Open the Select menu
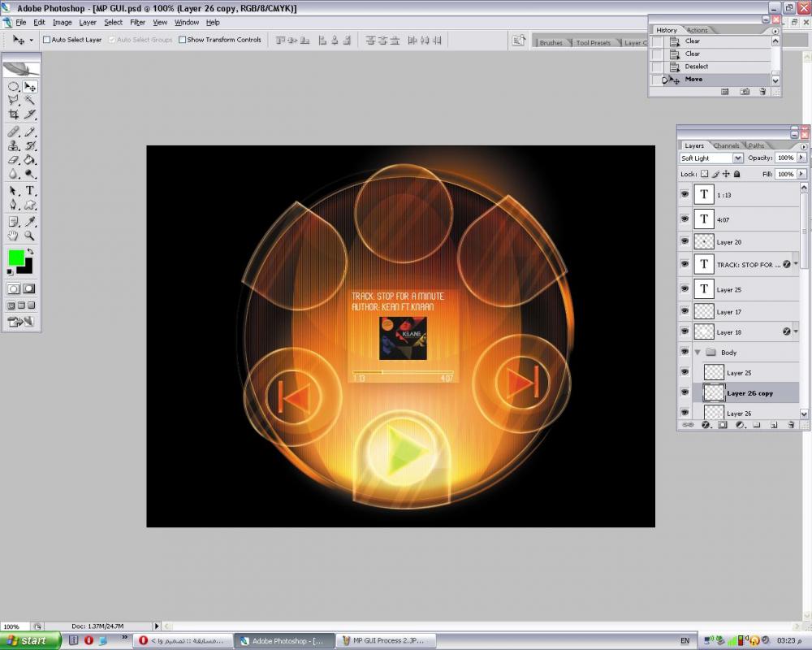 click(x=113, y=22)
